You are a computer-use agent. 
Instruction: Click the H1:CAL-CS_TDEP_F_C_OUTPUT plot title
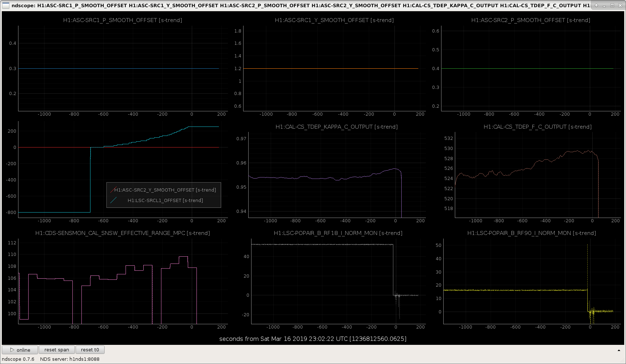click(538, 127)
